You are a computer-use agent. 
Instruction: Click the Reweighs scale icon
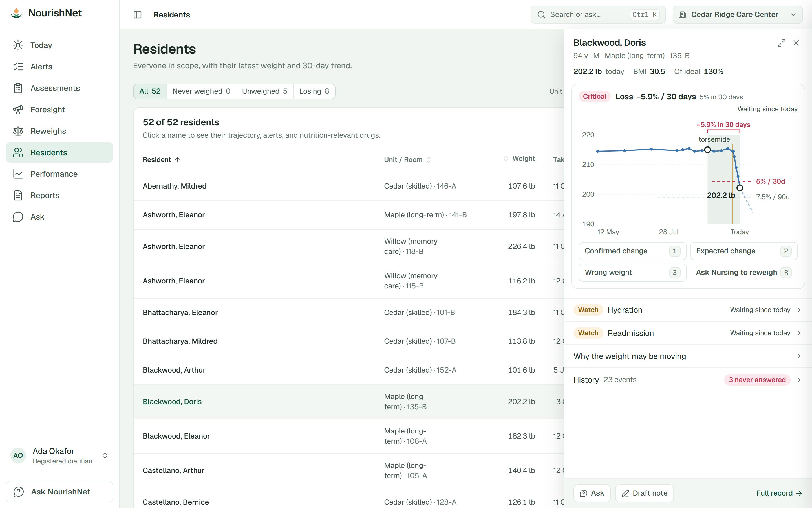pyautogui.click(x=18, y=131)
